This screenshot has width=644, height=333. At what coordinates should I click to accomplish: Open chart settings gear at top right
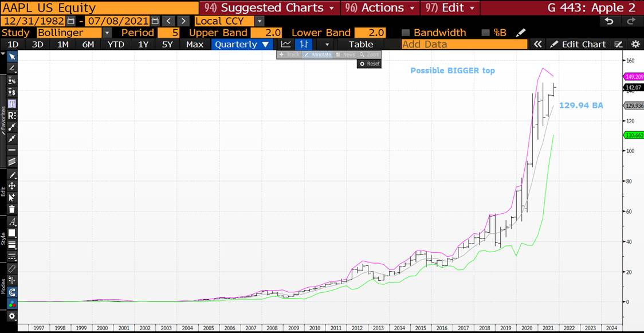[x=635, y=44]
